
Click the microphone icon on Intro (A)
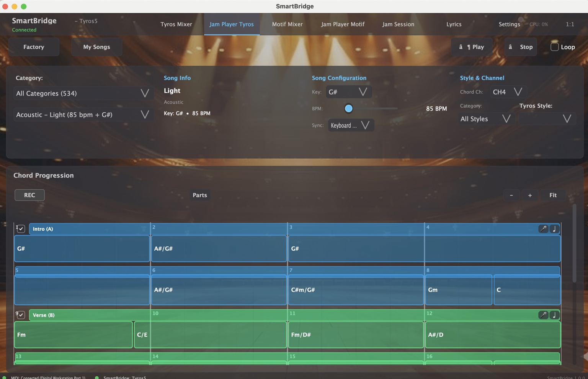[543, 229]
